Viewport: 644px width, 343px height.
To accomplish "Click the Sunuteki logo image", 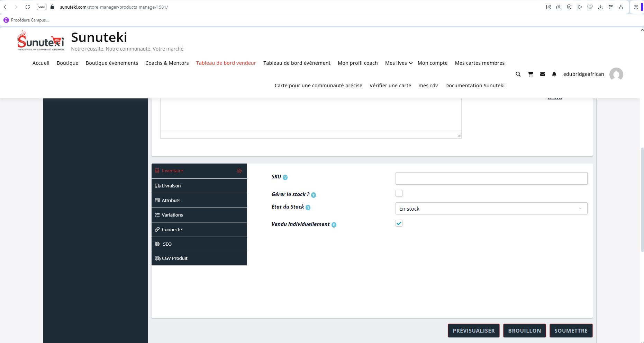I will (x=41, y=41).
